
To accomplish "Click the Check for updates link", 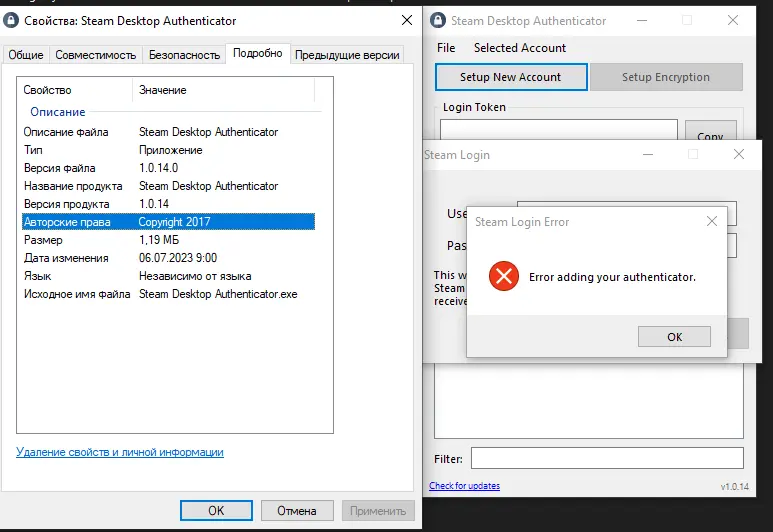I will click(x=464, y=486).
